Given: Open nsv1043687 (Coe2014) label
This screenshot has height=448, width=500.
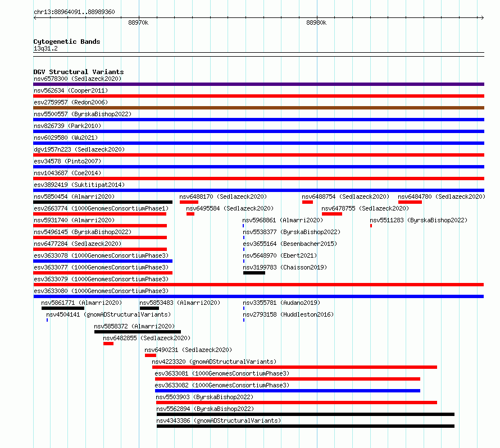Looking at the screenshot, I should [x=67, y=173].
